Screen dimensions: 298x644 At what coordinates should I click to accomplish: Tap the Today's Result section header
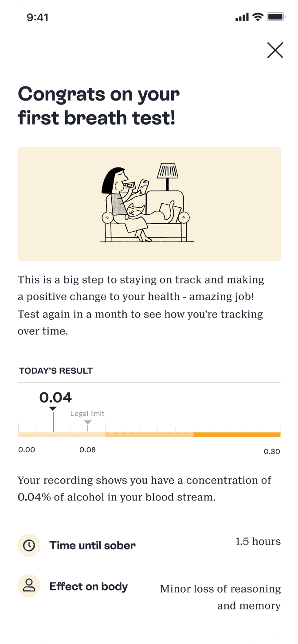coord(56,371)
